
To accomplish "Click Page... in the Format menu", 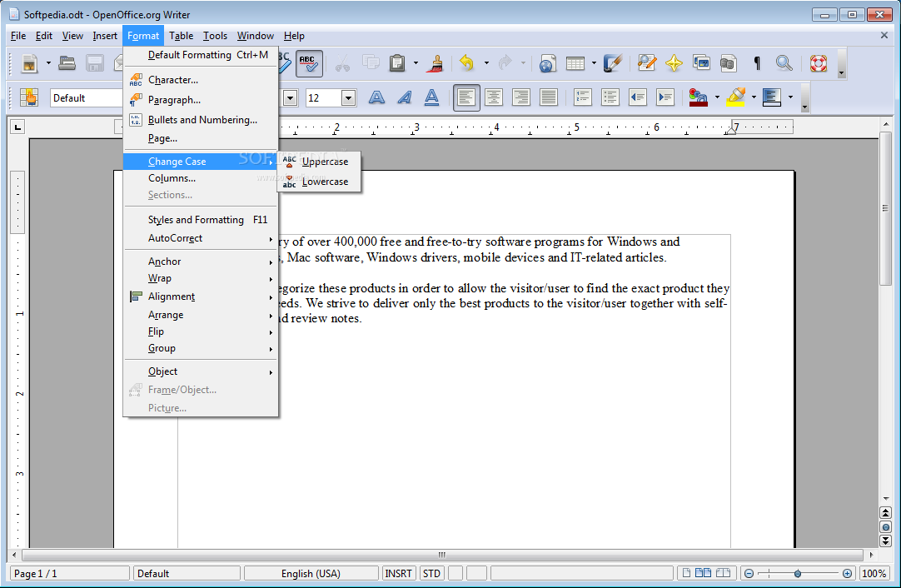I will [x=201, y=138].
